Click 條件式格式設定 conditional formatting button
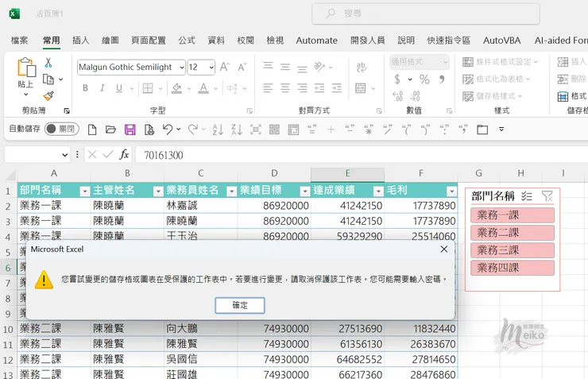 coord(501,62)
